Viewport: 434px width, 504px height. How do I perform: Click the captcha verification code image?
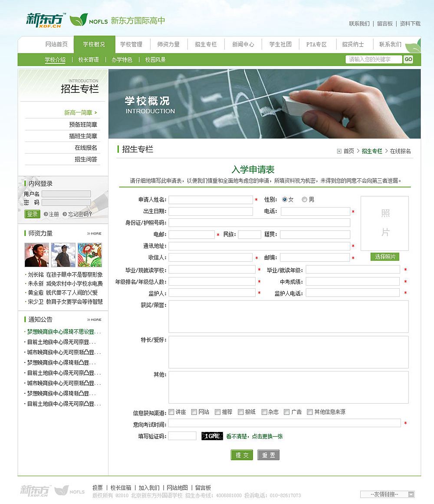point(211,436)
